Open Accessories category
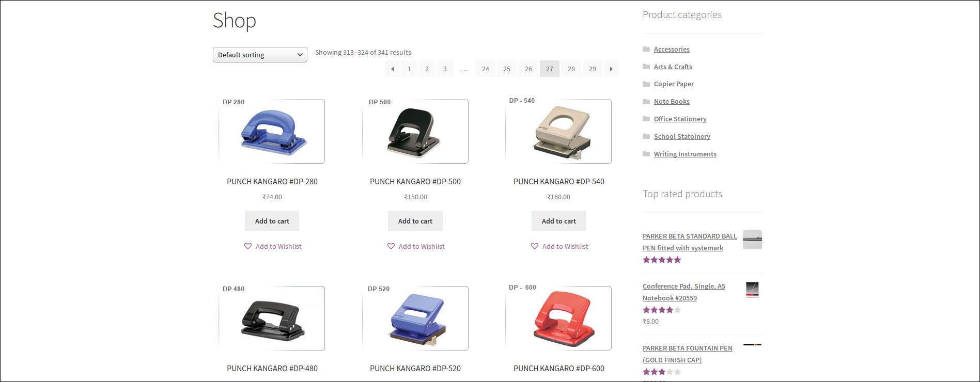Viewport: 980px width, 382px height. pos(672,50)
